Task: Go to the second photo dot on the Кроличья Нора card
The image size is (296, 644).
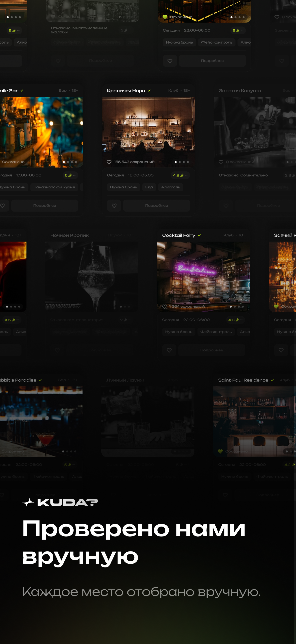Action: point(180,162)
